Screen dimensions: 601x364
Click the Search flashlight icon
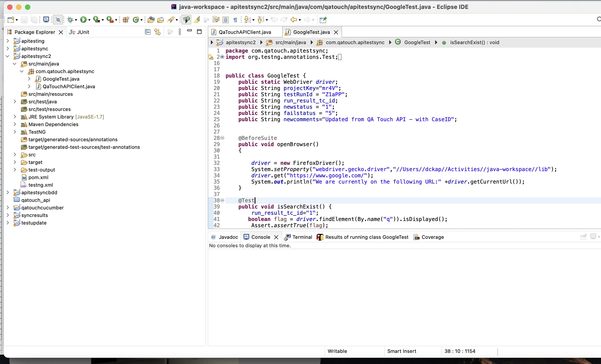(171, 20)
